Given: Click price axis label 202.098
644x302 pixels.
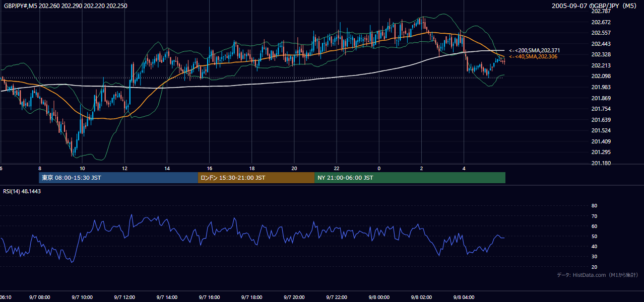Looking at the screenshot, I should [x=601, y=76].
